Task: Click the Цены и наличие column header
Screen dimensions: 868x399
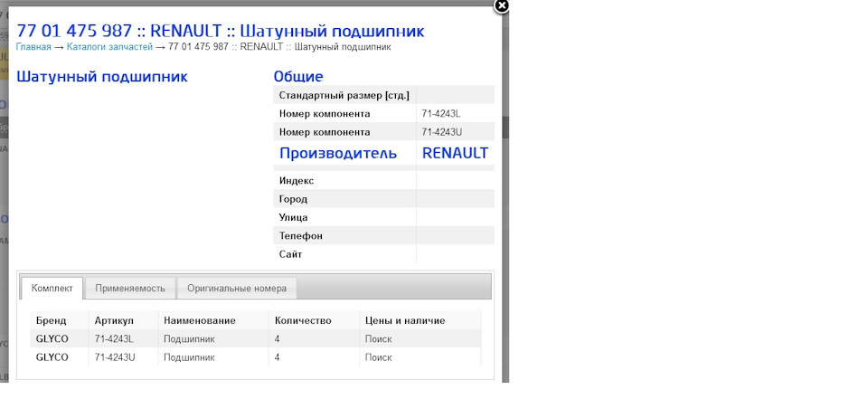Action: [405, 321]
